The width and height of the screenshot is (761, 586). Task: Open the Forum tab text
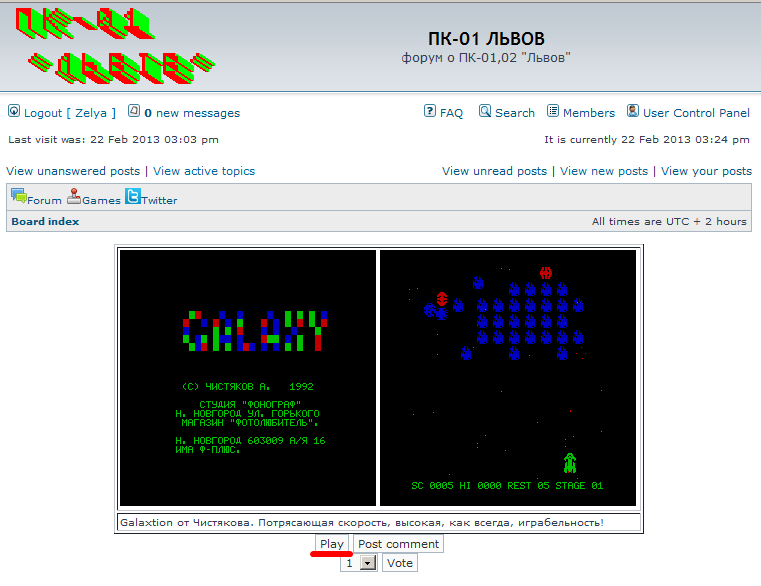click(x=44, y=200)
